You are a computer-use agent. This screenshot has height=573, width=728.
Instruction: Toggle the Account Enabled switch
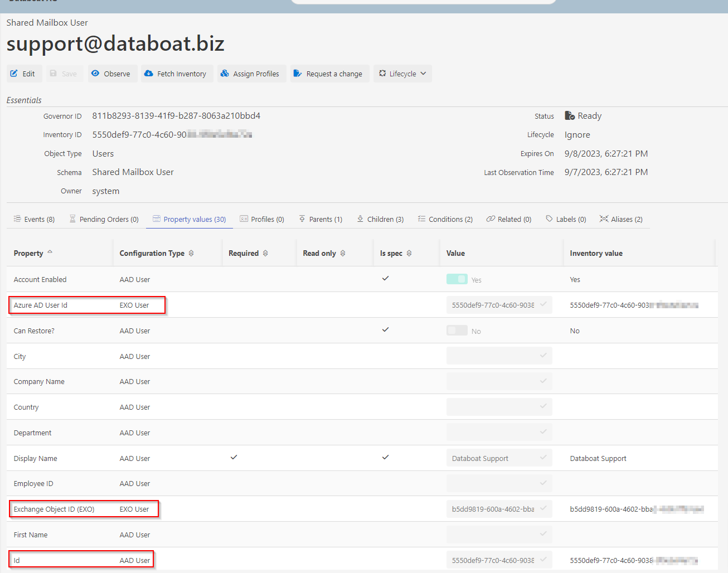pos(457,279)
